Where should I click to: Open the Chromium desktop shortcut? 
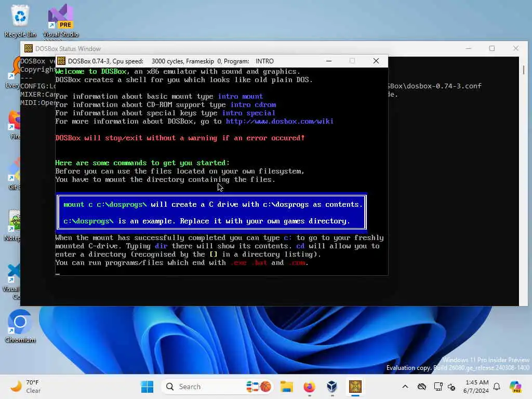point(20,326)
